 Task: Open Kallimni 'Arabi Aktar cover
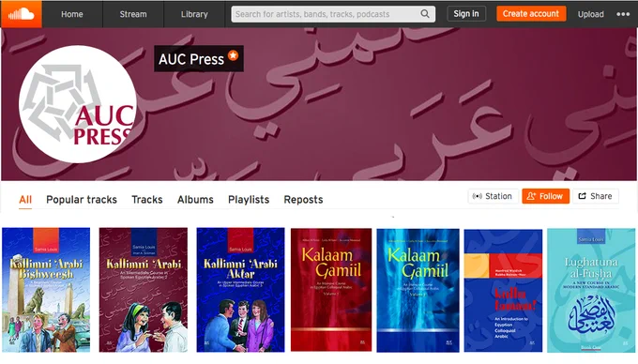[x=240, y=290]
